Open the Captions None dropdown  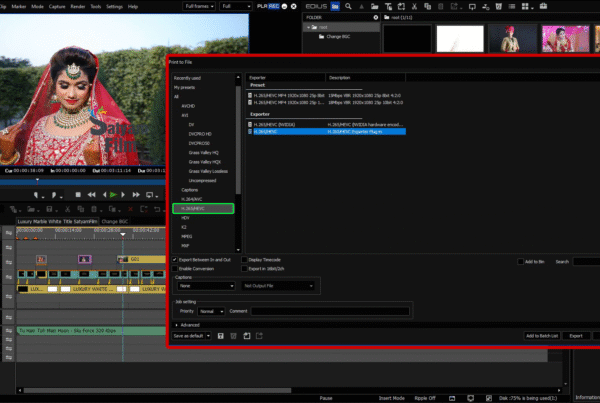click(206, 286)
